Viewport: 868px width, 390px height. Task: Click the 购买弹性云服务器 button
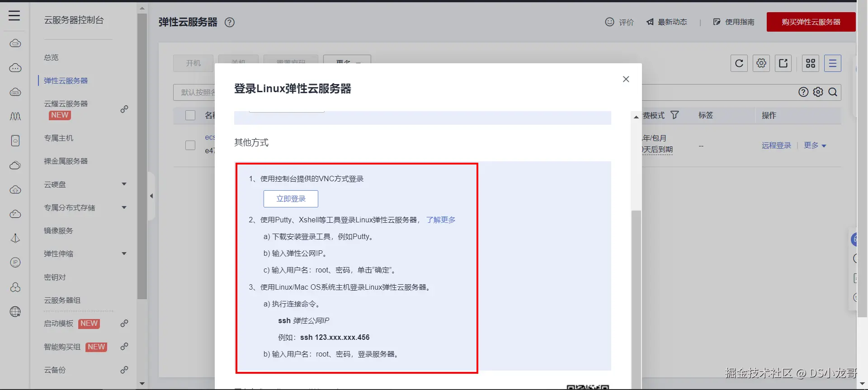pyautogui.click(x=811, y=22)
